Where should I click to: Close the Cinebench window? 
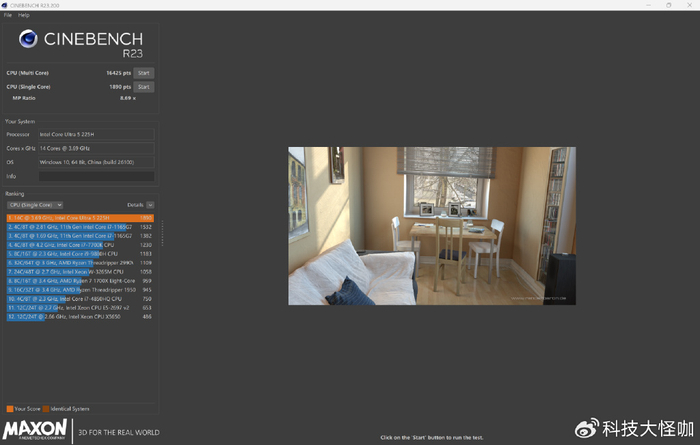[x=689, y=5]
